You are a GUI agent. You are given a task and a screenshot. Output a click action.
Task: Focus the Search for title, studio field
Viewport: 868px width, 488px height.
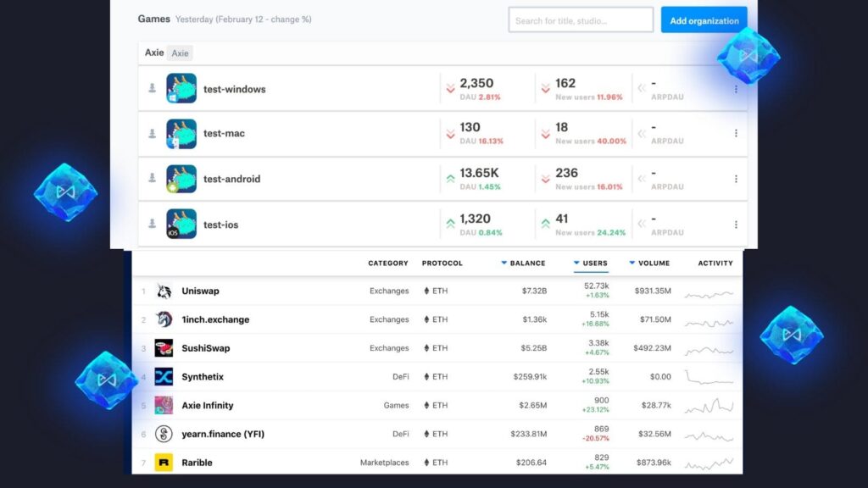pos(581,20)
